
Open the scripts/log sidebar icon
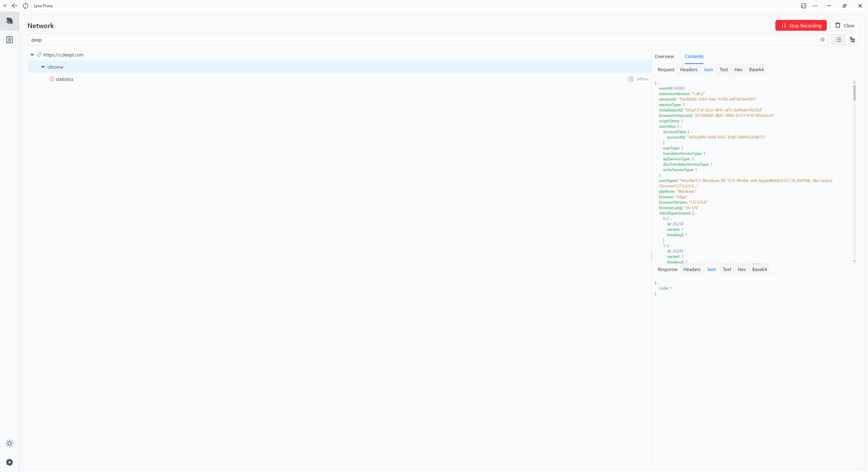click(x=9, y=40)
